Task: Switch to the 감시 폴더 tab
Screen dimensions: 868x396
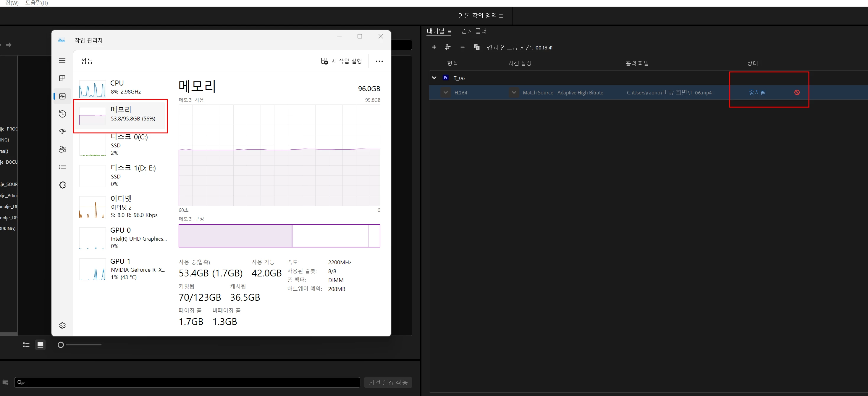Action: 473,31
